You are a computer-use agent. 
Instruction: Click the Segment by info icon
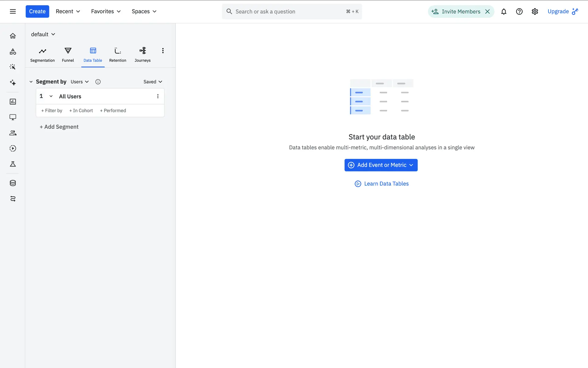point(98,82)
